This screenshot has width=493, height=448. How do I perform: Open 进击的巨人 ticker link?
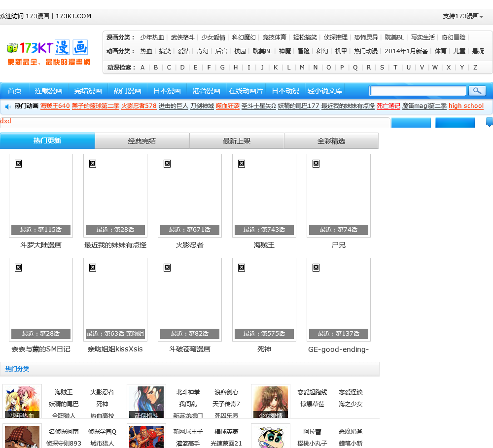click(x=173, y=106)
